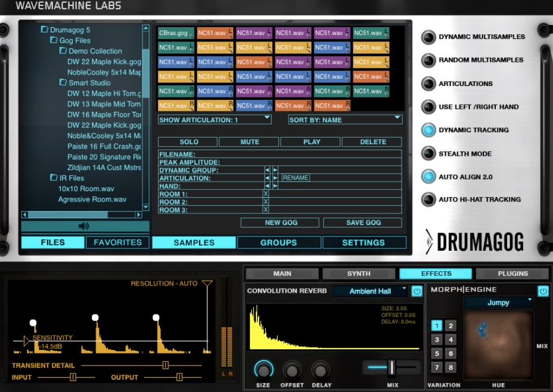The width and height of the screenshot is (553, 392).
Task: Click articulation left arrow
Action: [x=267, y=178]
